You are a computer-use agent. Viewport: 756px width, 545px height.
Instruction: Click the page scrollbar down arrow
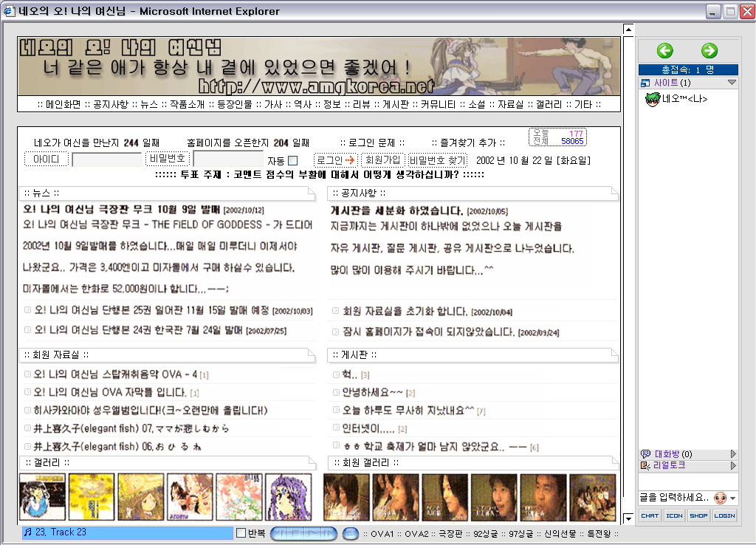tap(628, 519)
